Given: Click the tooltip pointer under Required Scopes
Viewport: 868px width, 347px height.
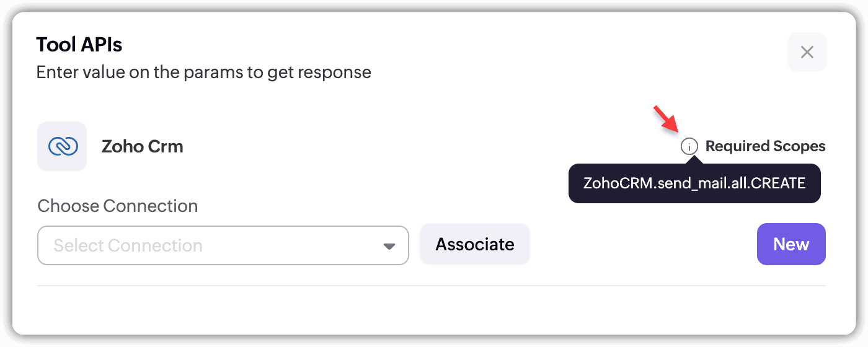Looking at the screenshot, I should click(695, 160).
